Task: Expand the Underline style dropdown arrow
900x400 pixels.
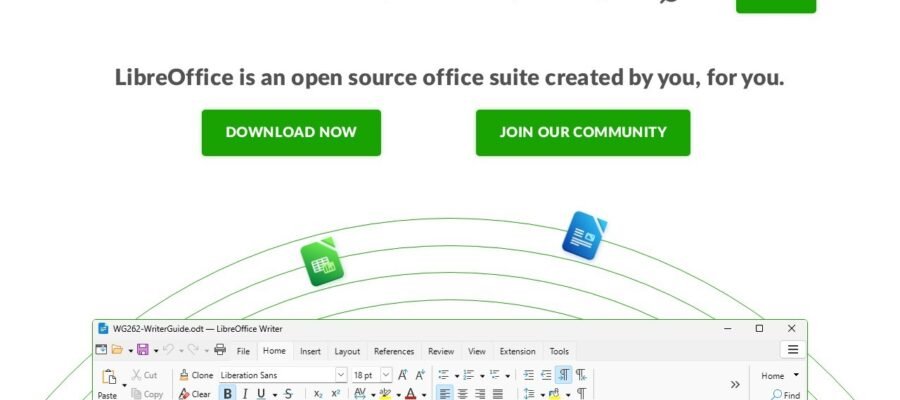Action: tap(274, 395)
